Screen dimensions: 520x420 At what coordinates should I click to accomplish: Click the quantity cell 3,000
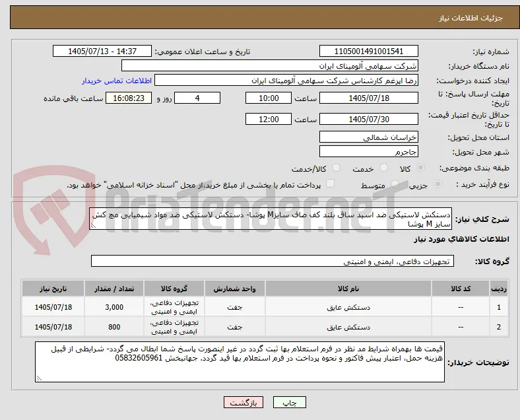[x=114, y=307]
